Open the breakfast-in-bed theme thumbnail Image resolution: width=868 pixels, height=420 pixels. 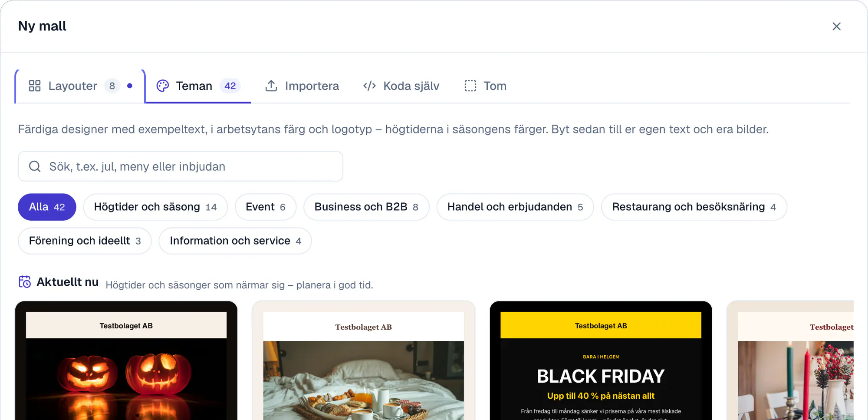click(364, 360)
